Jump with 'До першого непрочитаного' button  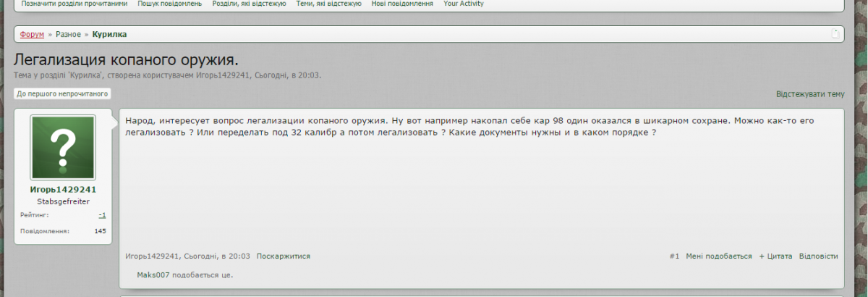63,93
